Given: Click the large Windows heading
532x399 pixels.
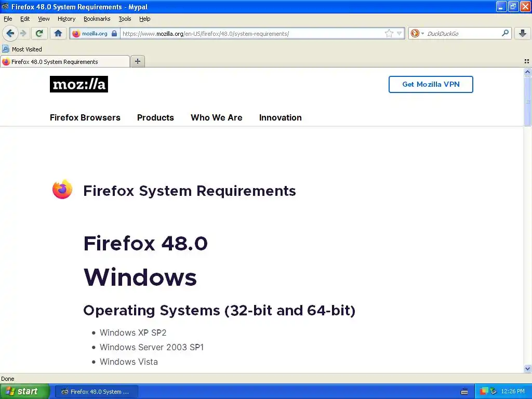Looking at the screenshot, I should pyautogui.click(x=140, y=277).
